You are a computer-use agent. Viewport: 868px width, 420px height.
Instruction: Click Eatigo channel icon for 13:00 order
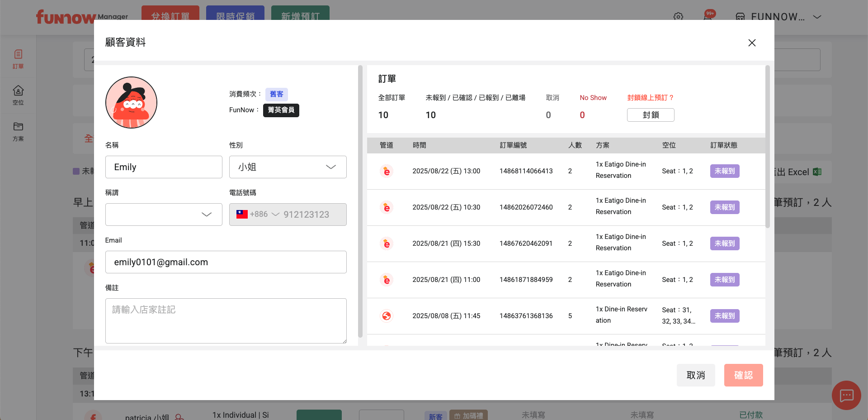(387, 172)
